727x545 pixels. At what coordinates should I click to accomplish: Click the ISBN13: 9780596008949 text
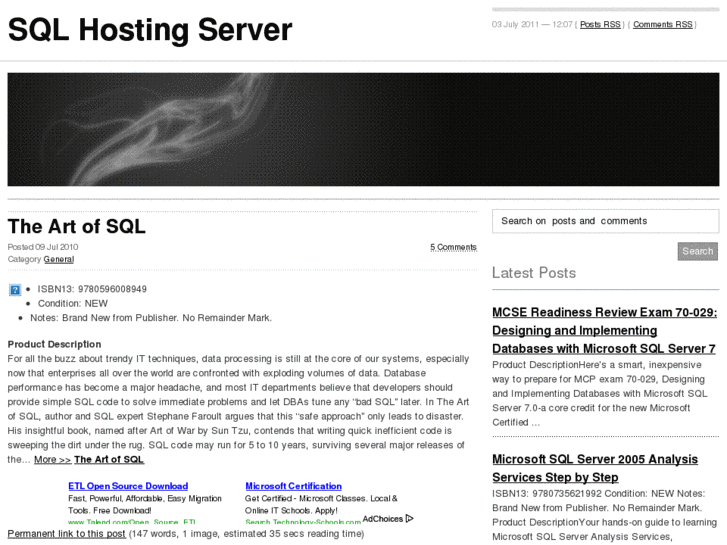coord(92,289)
